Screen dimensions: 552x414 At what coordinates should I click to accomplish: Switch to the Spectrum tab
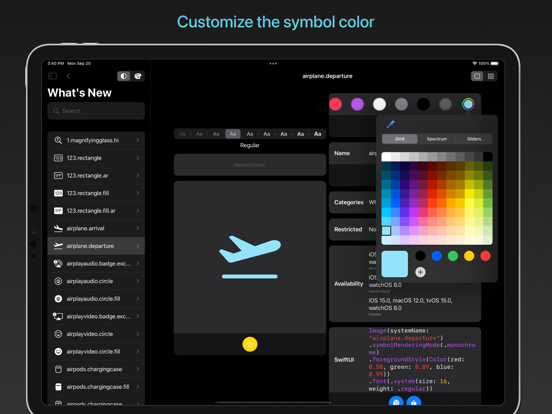point(437,139)
